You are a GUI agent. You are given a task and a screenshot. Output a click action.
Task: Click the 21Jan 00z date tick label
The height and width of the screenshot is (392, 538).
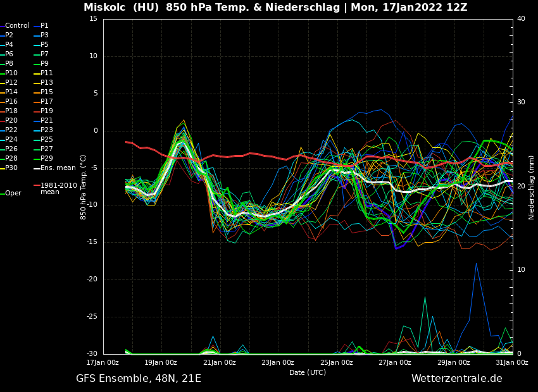pyautogui.click(x=219, y=363)
